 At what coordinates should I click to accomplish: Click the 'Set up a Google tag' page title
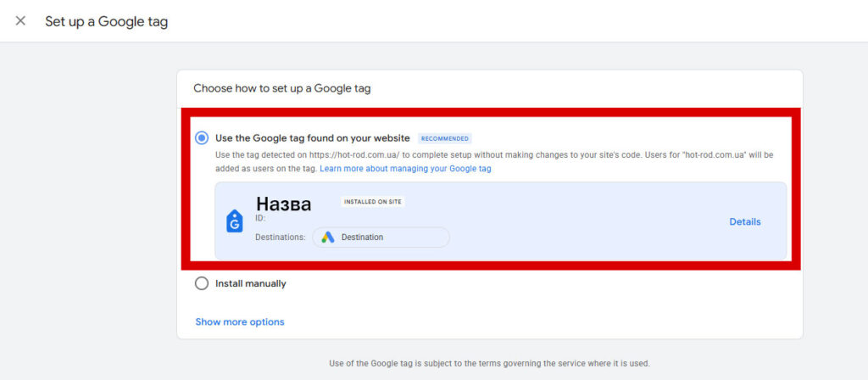point(107,22)
